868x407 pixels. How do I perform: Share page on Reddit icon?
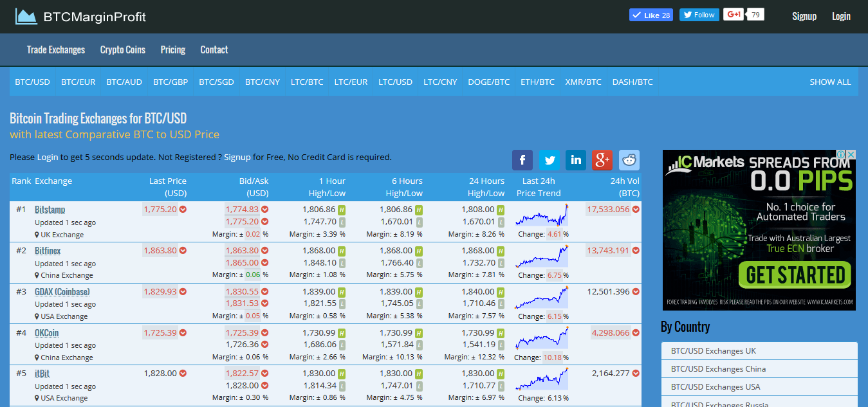[x=629, y=160]
